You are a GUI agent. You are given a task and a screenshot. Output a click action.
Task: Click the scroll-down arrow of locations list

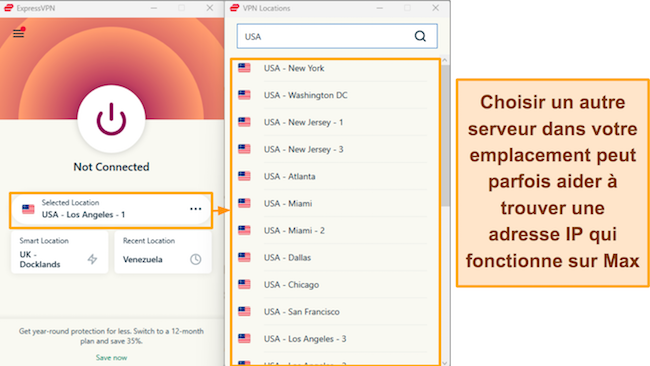click(445, 363)
